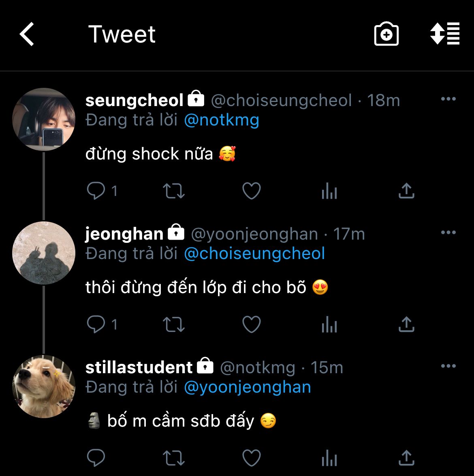474x476 pixels.
Task: Open stillastudent's puppy profile picture
Action: tap(44, 386)
